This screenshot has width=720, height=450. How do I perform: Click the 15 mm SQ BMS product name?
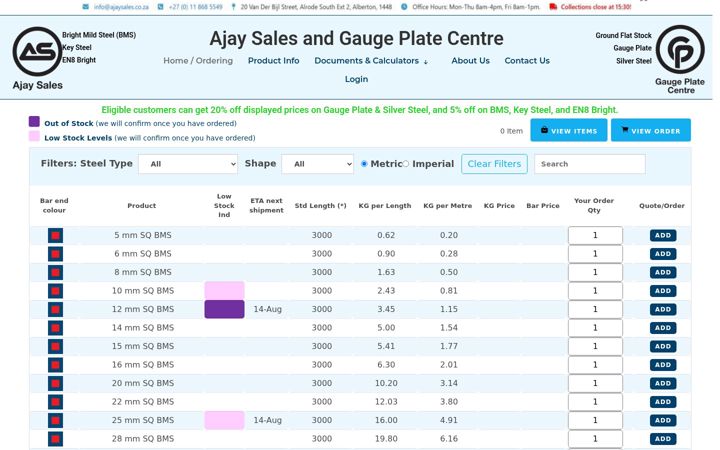tap(143, 346)
